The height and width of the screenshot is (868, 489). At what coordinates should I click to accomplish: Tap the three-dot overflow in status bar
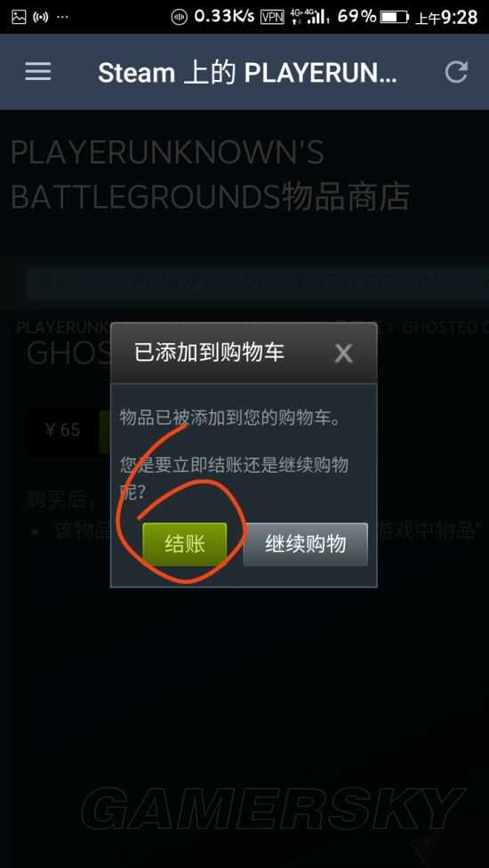click(62, 17)
